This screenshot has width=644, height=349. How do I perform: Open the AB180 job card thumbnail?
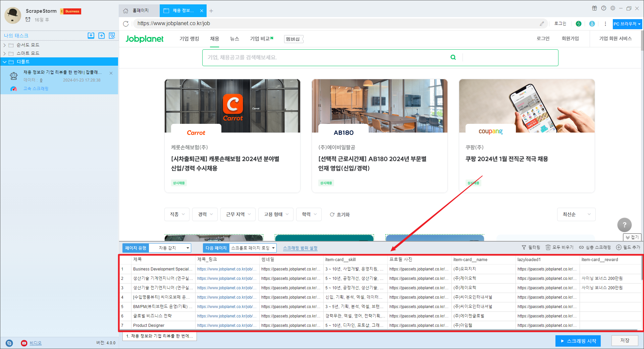380,106
